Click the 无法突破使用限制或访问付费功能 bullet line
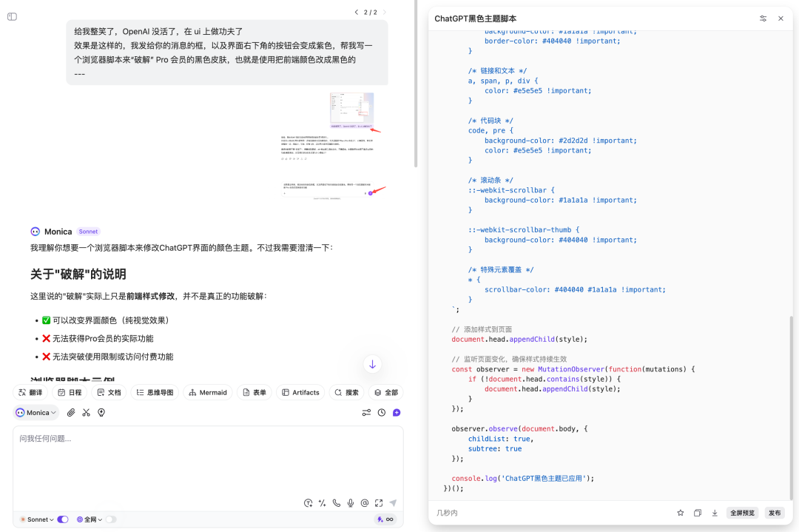The height and width of the screenshot is (532, 799). click(107, 357)
